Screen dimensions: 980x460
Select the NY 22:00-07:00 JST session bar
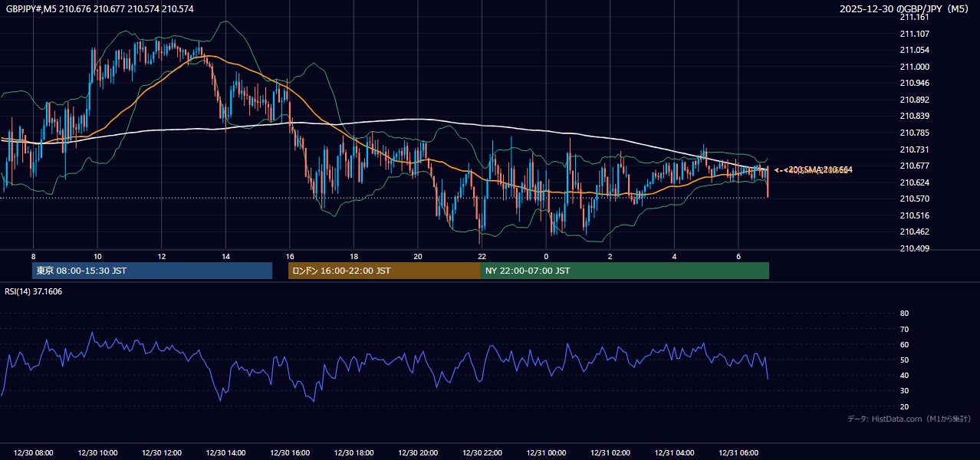[x=625, y=271]
